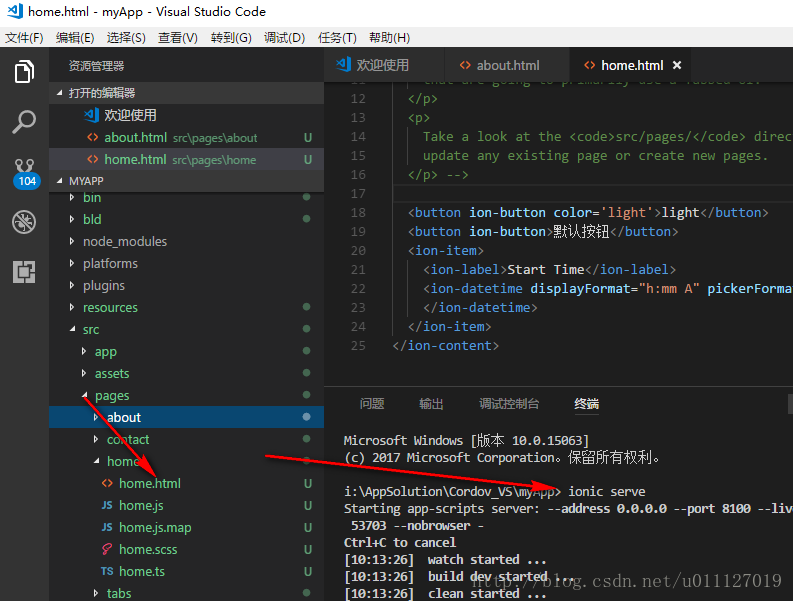Select about.html in open editors list
The image size is (793, 601).
pyautogui.click(x=186, y=137)
